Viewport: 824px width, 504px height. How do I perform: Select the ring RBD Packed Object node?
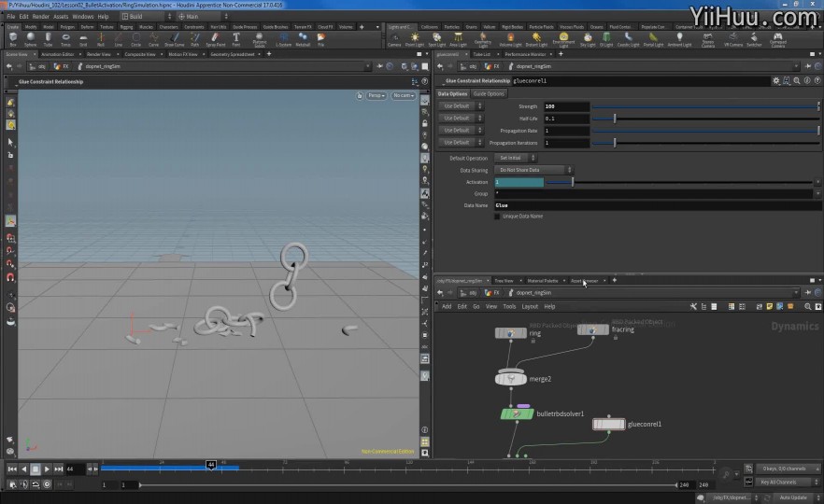tap(510, 333)
